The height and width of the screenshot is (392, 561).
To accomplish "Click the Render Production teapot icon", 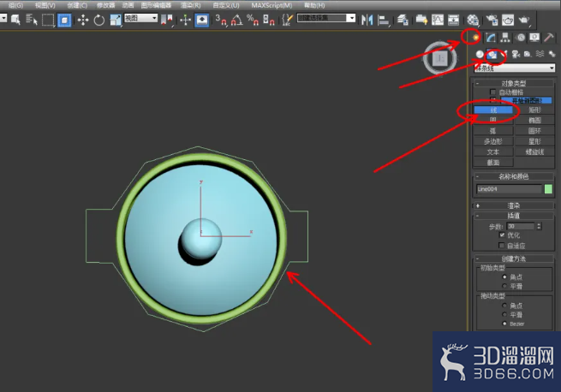I will [x=524, y=20].
